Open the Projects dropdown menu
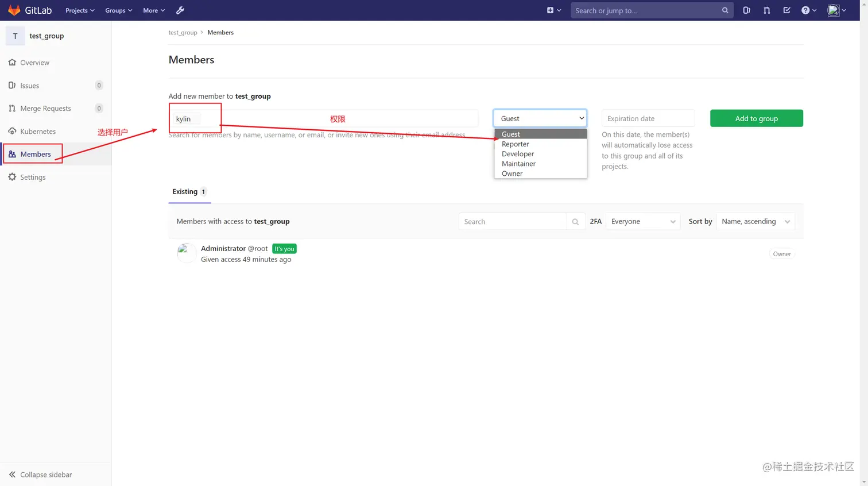This screenshot has width=868, height=486. 80,10
